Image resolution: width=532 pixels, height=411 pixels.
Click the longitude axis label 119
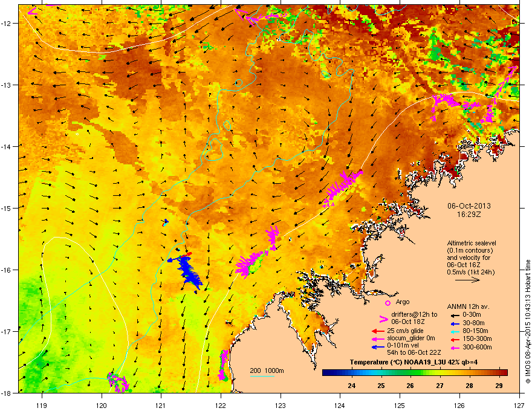(42, 405)
